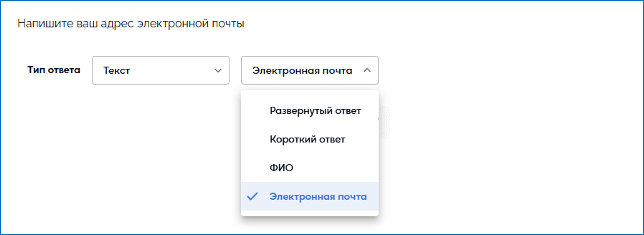Image resolution: width=644 pixels, height=235 pixels.
Task: Collapse the Электронная почта subtype dropdown
Action: click(x=309, y=70)
